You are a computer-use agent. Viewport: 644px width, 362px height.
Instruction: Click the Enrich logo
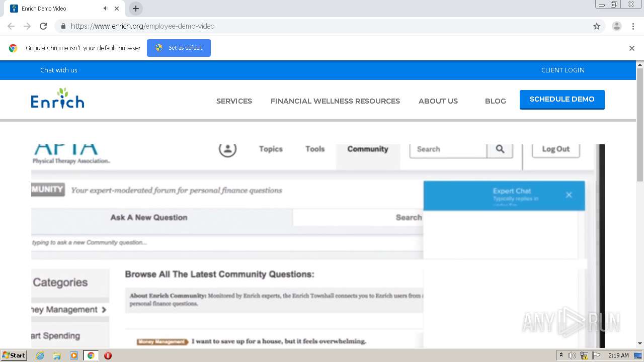(57, 99)
